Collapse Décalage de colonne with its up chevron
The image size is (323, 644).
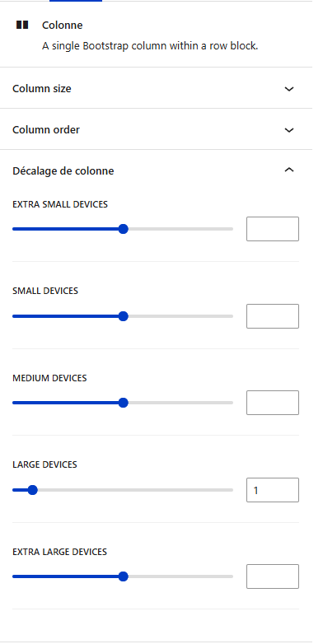289,170
